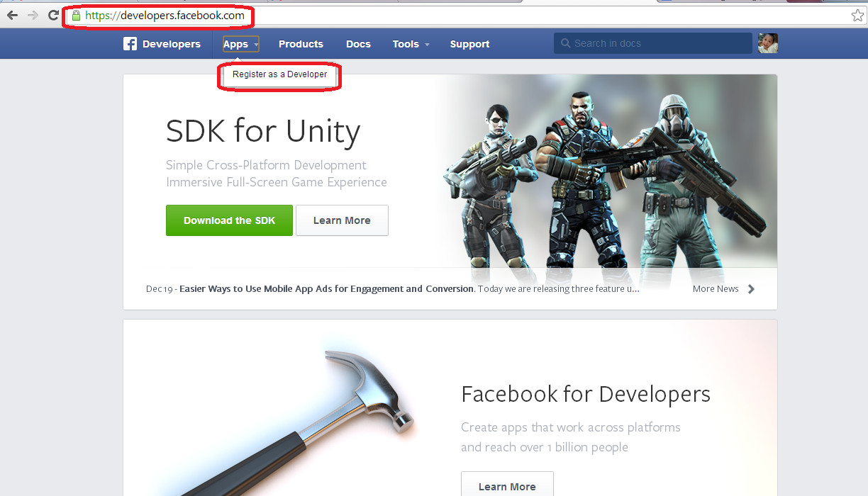The image size is (868, 496).
Task: Open the Mobile App Ads news headline
Action: coord(326,289)
